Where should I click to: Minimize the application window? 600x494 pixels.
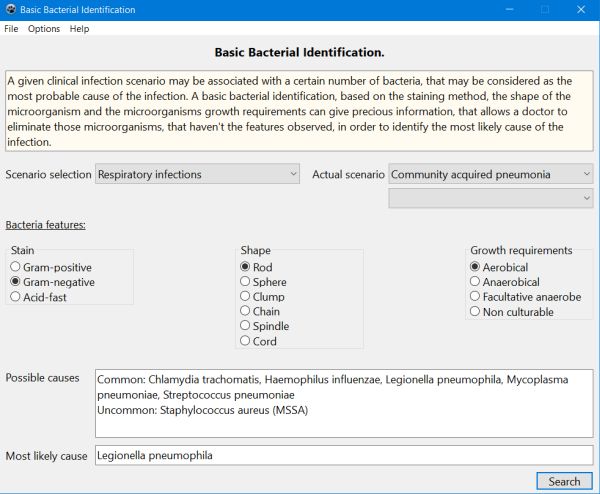point(509,10)
